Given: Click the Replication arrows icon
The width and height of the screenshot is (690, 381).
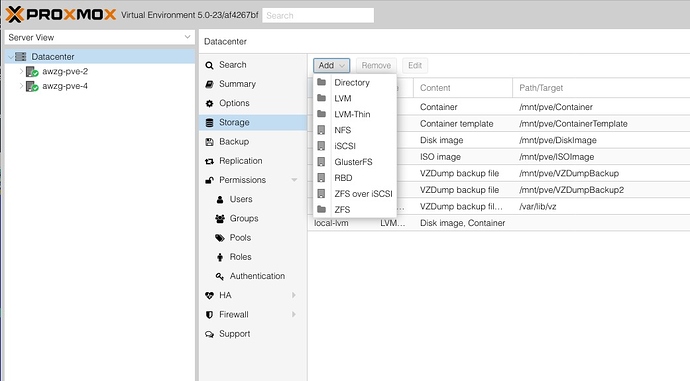Looking at the screenshot, I should tap(209, 161).
